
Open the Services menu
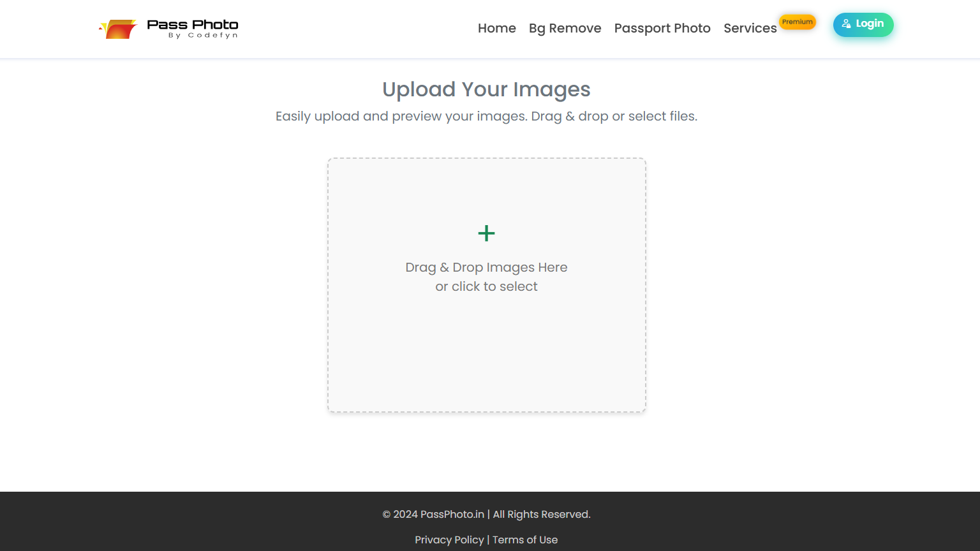[x=750, y=28]
